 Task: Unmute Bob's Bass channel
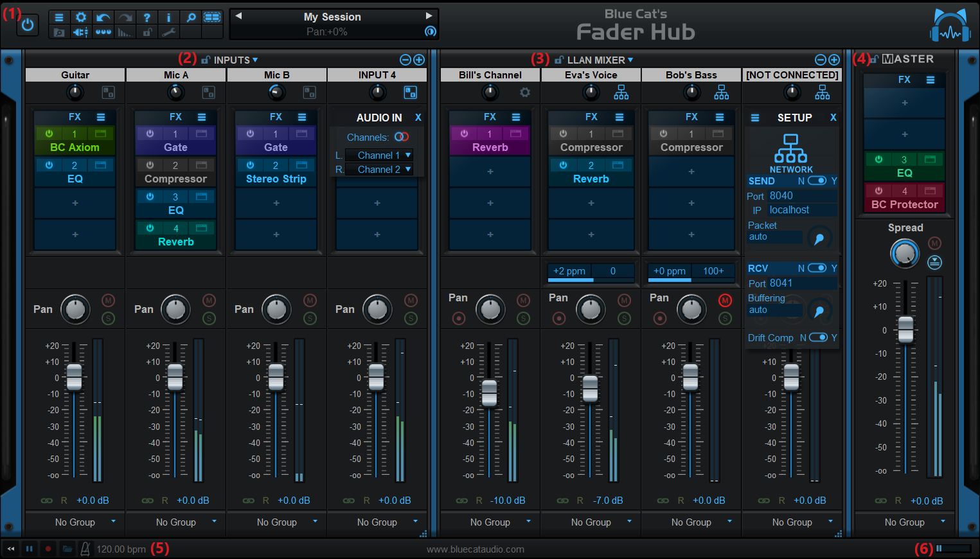pos(725,300)
